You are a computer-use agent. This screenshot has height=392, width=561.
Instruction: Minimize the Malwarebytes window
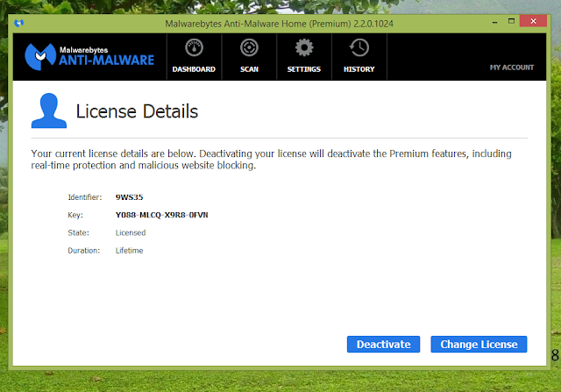click(x=480, y=19)
